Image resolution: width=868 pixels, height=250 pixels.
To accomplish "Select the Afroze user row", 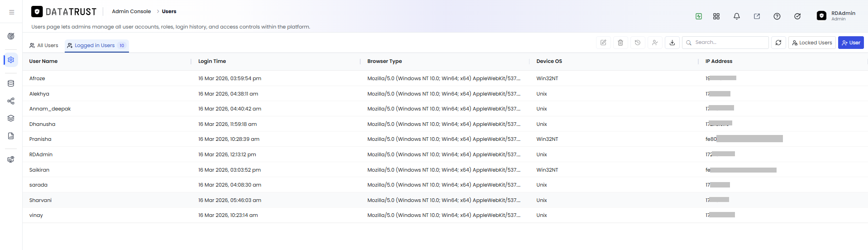I will coord(445,78).
